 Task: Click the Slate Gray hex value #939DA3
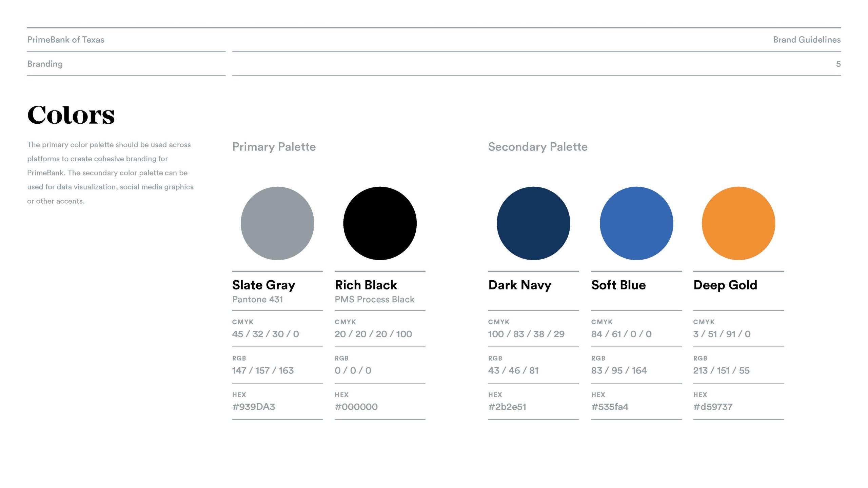click(x=254, y=407)
